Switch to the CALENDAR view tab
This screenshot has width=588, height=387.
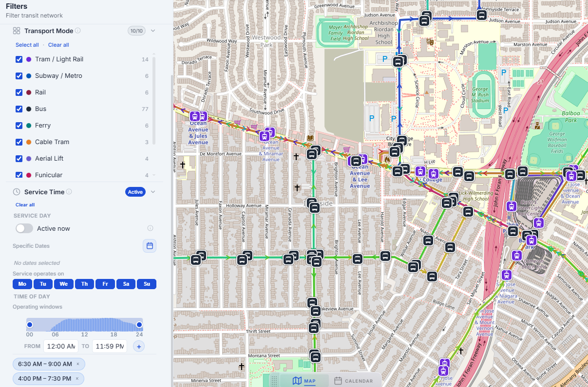354,381
